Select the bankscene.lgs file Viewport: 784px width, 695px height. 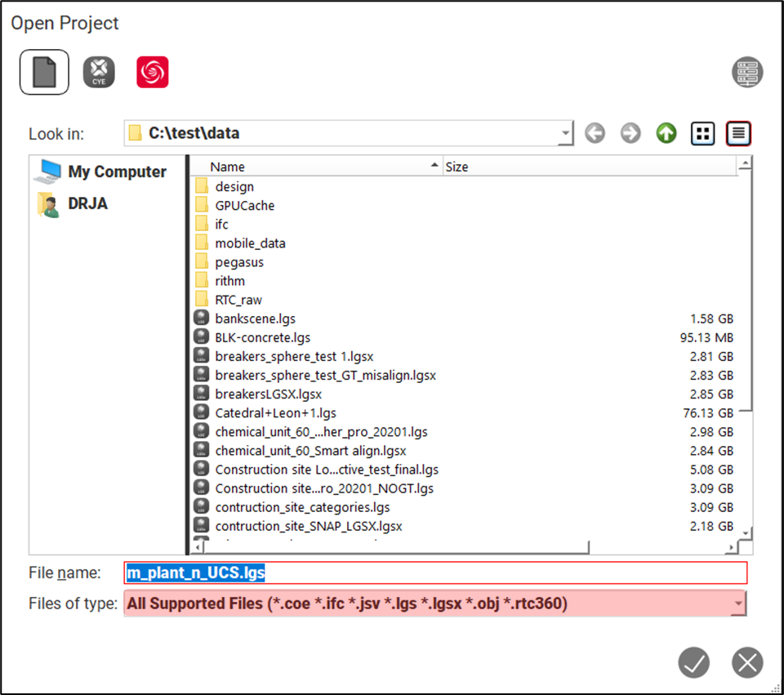coord(255,319)
